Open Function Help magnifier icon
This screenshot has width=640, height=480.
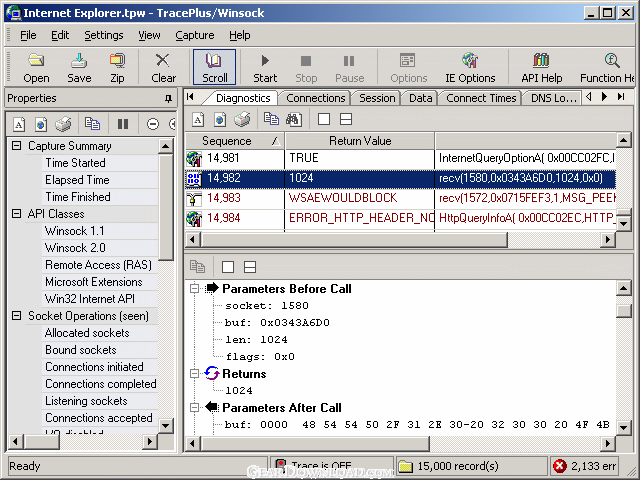(608, 67)
